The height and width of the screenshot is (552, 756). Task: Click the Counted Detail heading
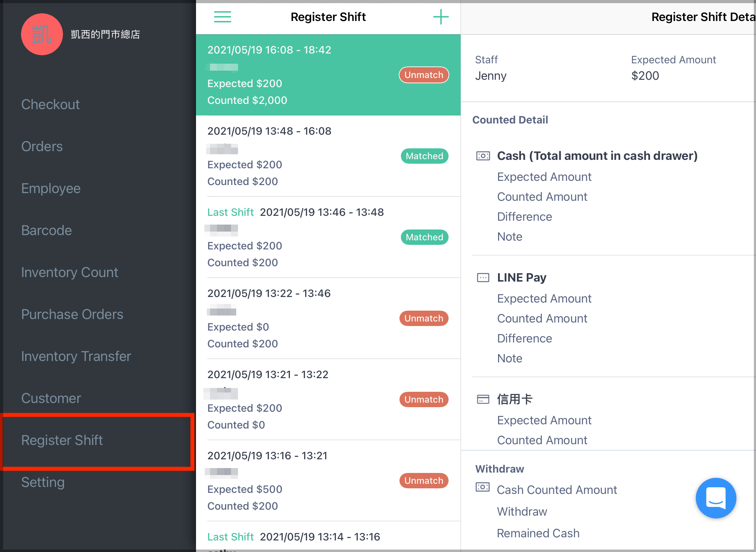tap(510, 120)
